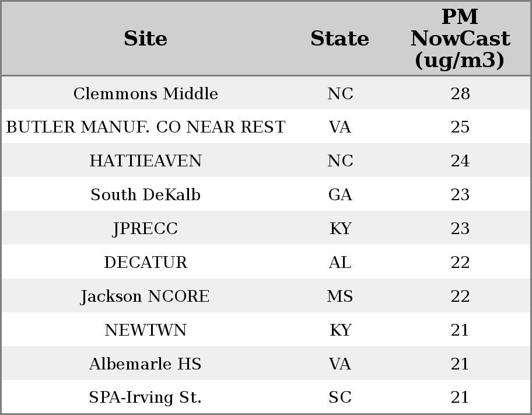Select the DECATUR site cell

[146, 263]
